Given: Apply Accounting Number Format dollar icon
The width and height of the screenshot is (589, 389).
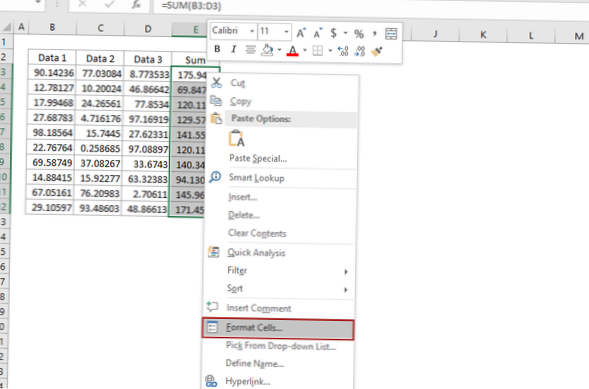Looking at the screenshot, I should (333, 33).
